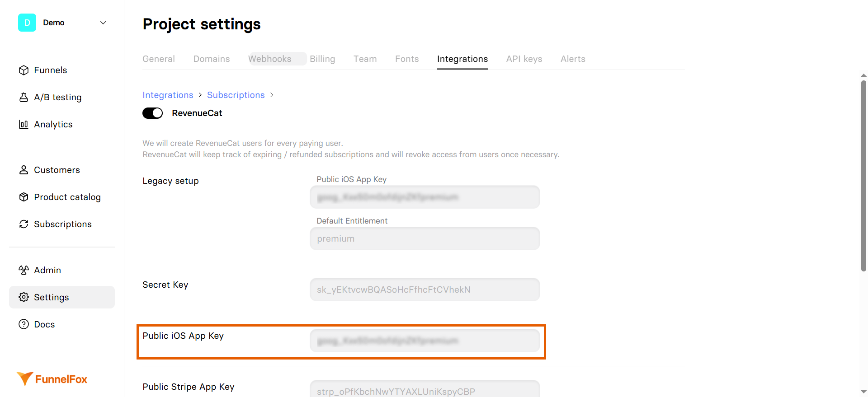The image size is (868, 397).
Task: Select the Integrations tab
Action: click(462, 59)
